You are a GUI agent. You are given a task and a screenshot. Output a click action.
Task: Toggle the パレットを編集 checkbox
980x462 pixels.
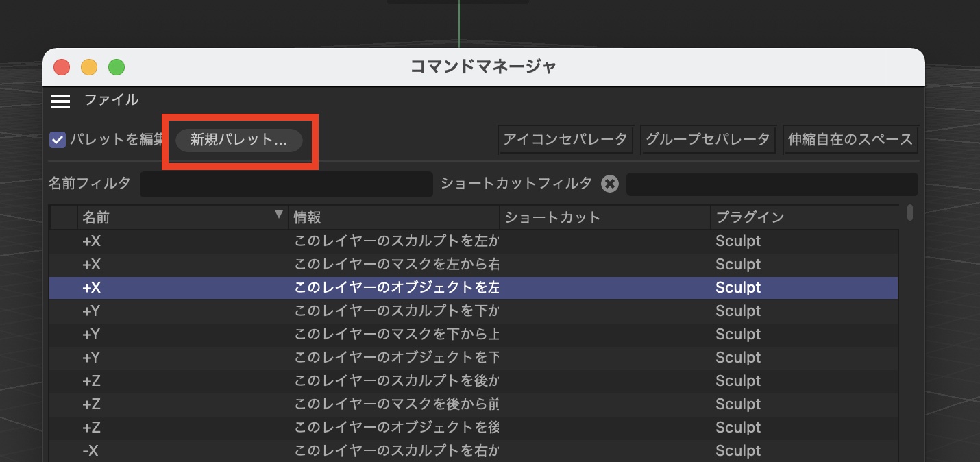pos(58,140)
